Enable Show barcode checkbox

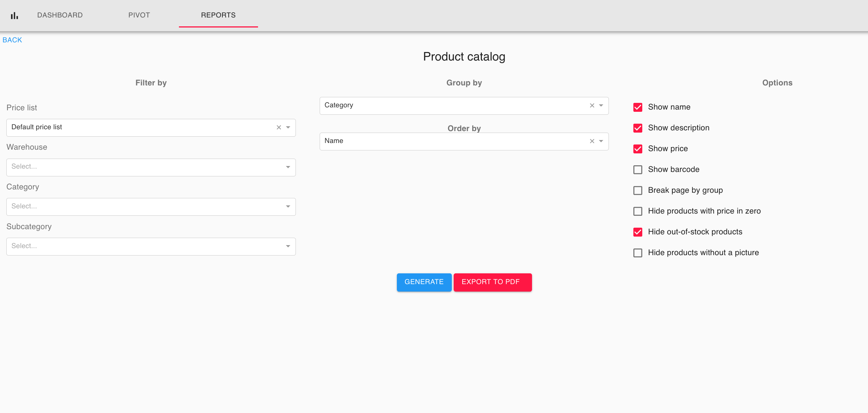point(638,170)
